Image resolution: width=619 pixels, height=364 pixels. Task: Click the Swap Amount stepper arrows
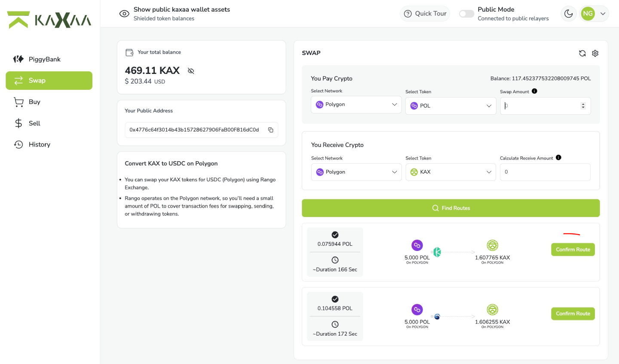583,106
